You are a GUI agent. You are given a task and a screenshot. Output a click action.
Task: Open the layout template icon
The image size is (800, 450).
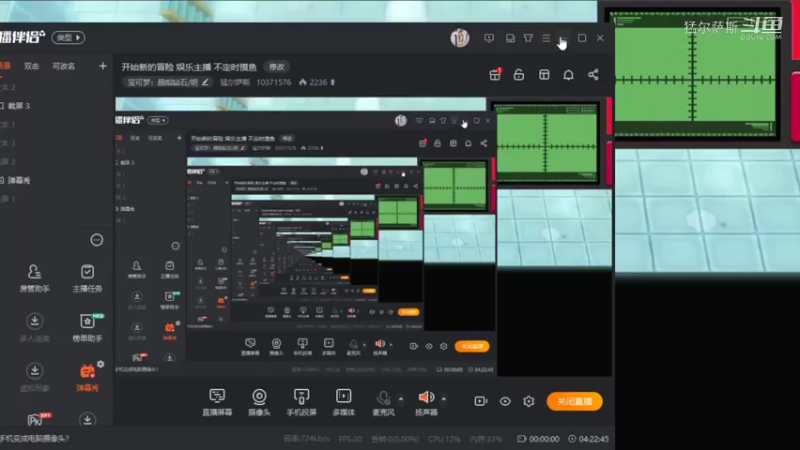pos(544,75)
